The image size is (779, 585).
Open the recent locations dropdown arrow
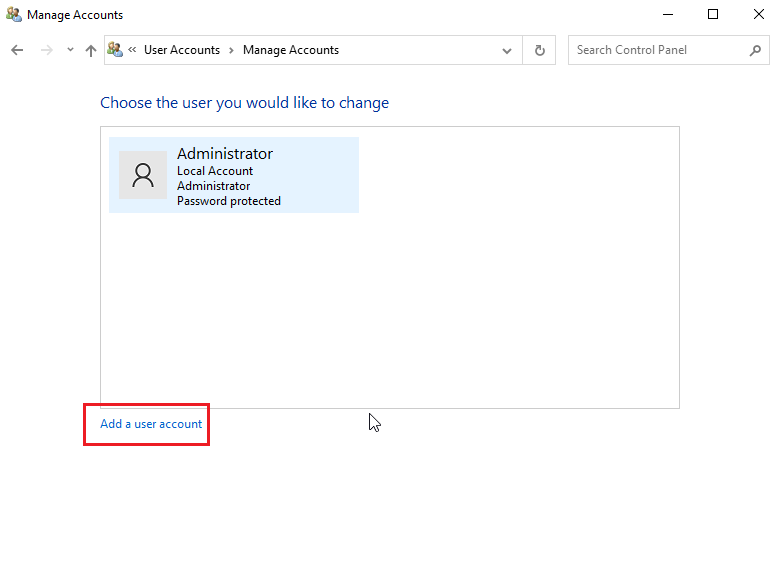click(70, 50)
